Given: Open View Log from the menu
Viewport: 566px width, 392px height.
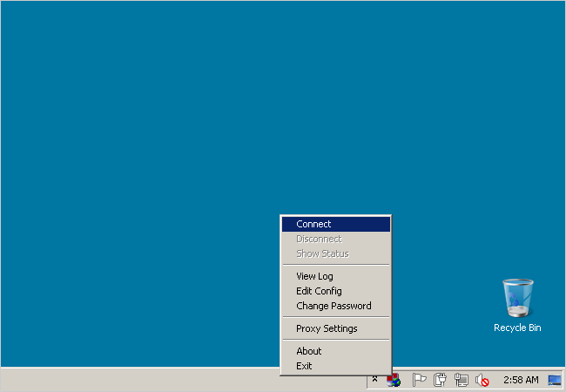Looking at the screenshot, I should point(336,276).
